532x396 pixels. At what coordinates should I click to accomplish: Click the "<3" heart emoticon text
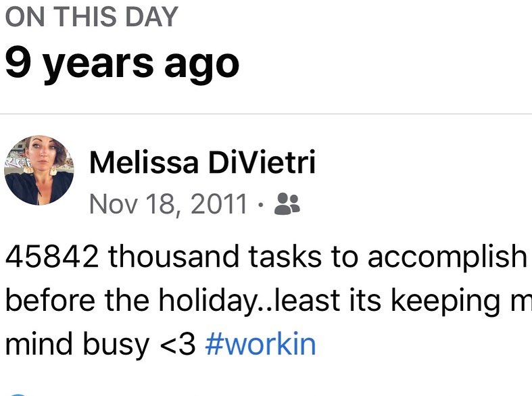[178, 345]
